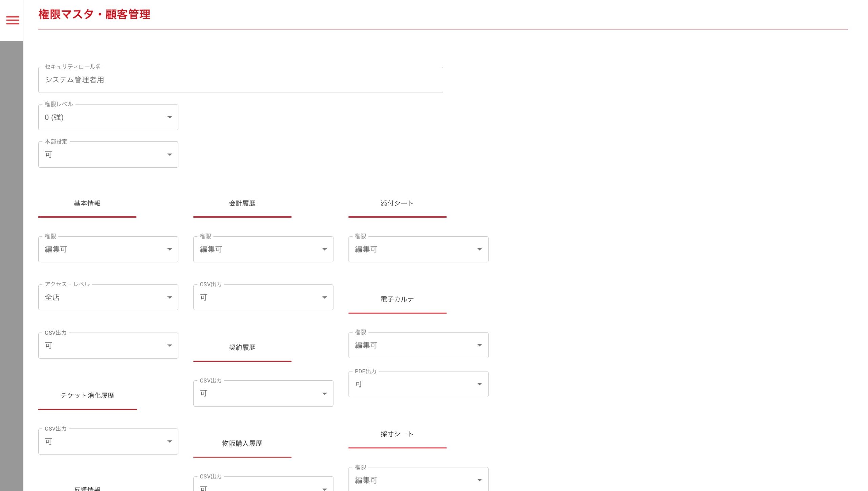Open 契約履歴 CSV出力 dropdown

263,394
